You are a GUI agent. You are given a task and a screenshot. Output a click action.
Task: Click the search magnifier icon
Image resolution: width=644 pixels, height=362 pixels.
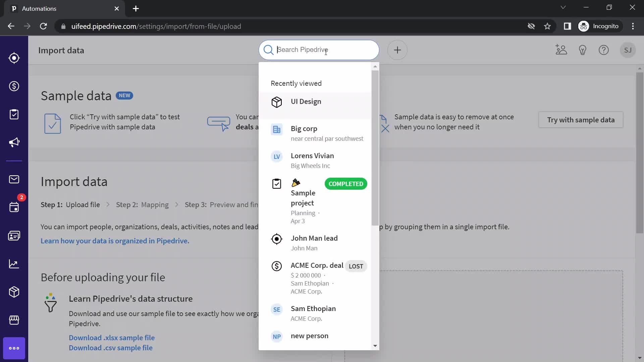[x=268, y=50]
